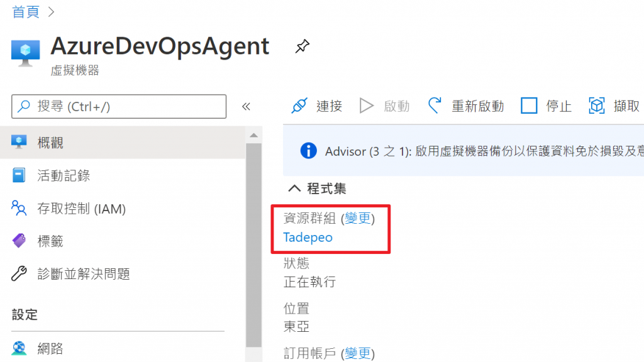Click the 擷取 capture icon

click(597, 106)
